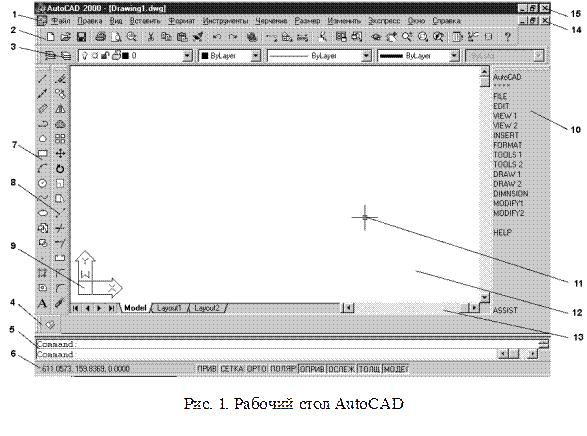Click the Redo arrow icon
This screenshot has height=436, width=587.
click(x=233, y=37)
